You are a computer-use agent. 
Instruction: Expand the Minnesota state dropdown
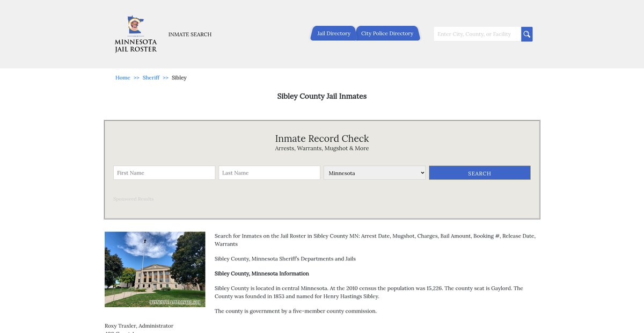374,173
